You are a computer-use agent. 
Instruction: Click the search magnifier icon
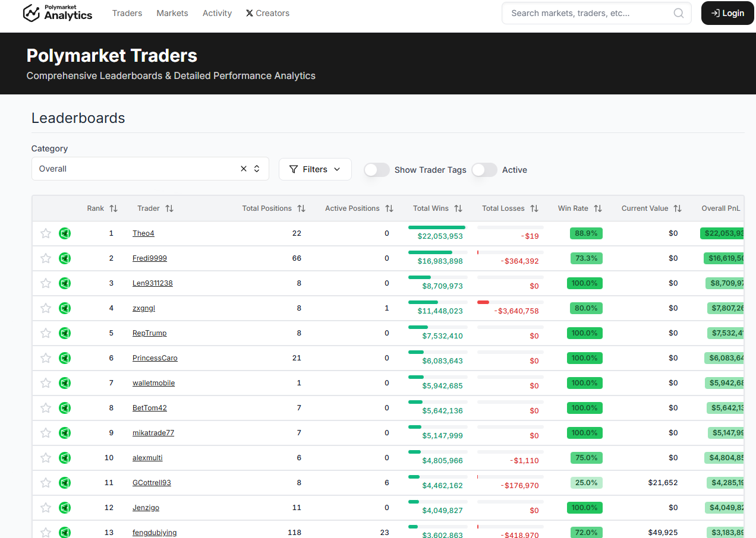(x=678, y=13)
